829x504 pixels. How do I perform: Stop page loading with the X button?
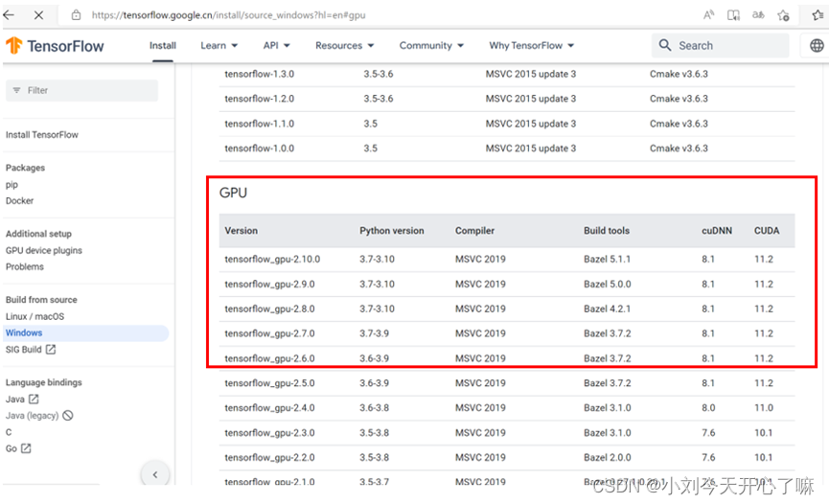click(x=38, y=15)
